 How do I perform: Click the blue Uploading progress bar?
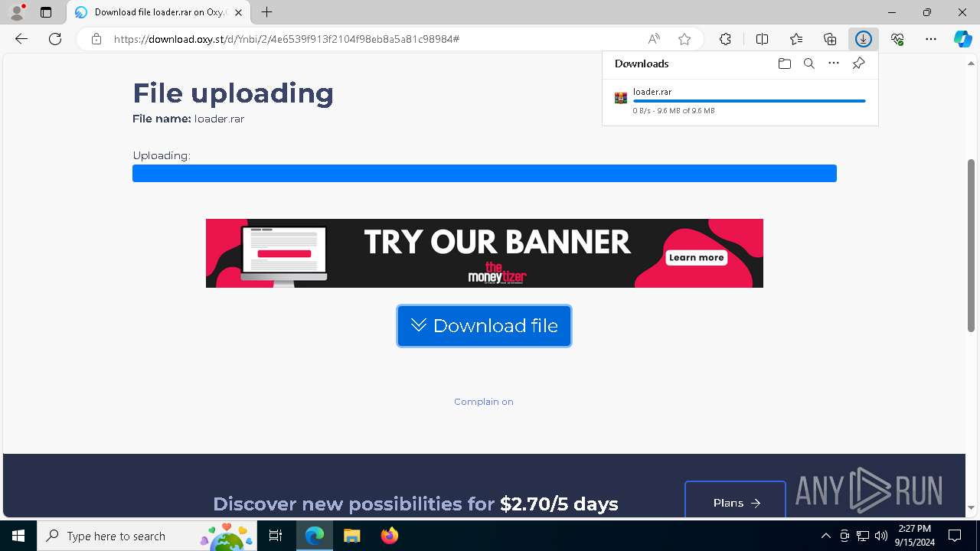click(485, 173)
